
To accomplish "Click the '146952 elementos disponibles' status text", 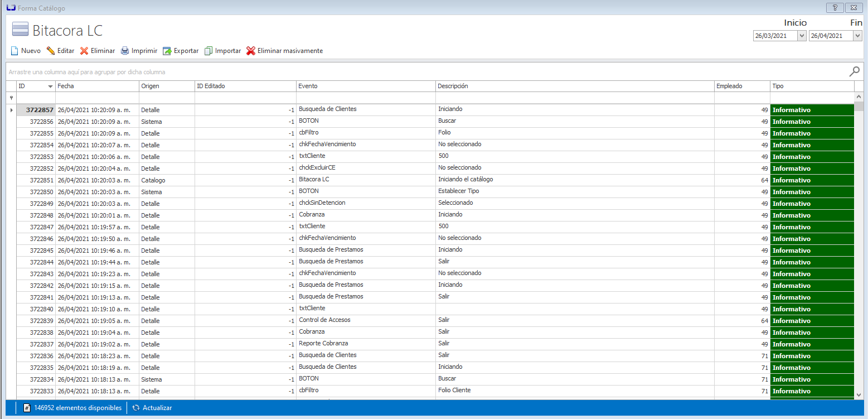I will coord(78,408).
